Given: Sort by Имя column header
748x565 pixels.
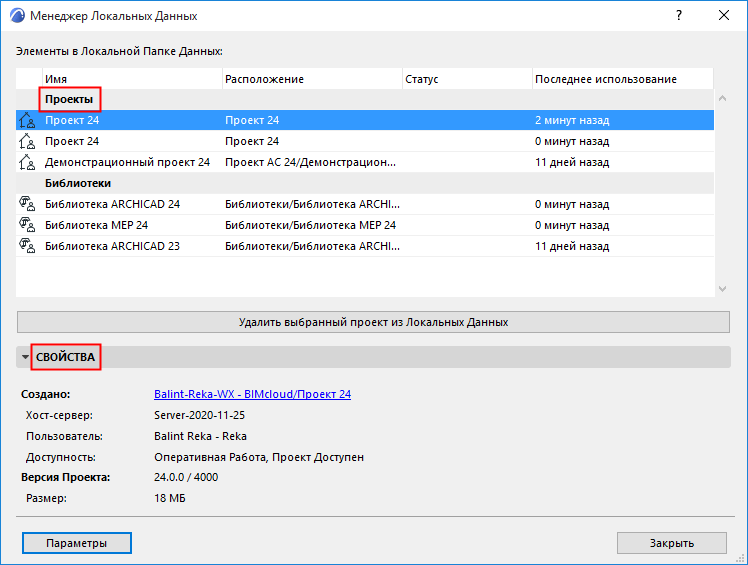Looking at the screenshot, I should tap(130, 79).
